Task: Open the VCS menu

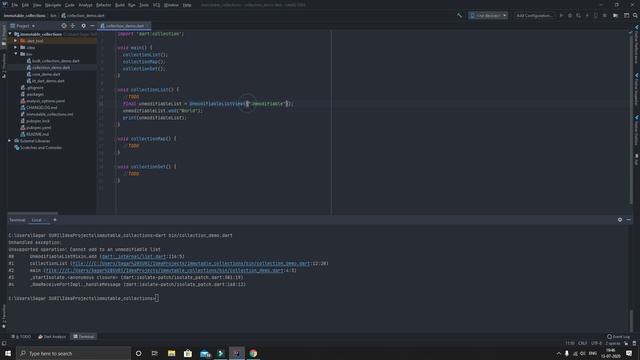Action: coord(156,5)
